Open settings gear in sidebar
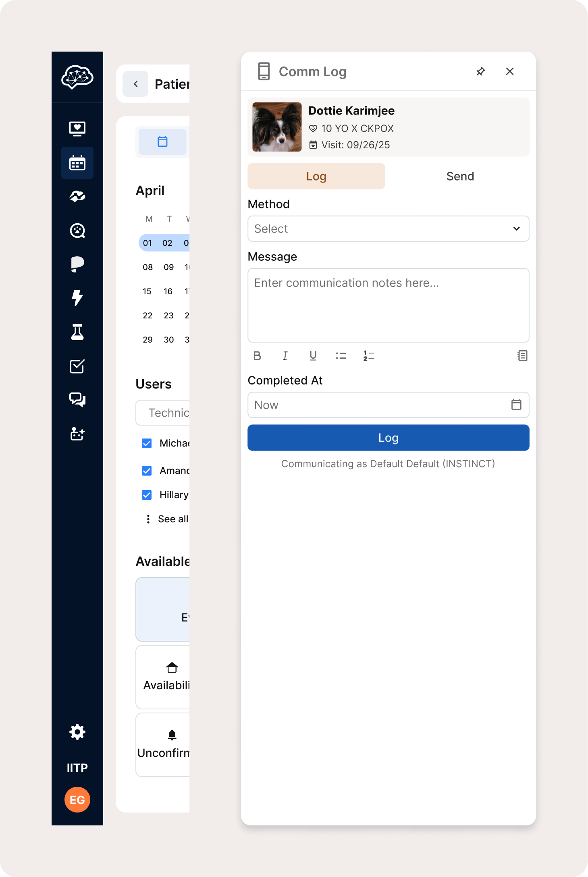This screenshot has height=877, width=588. [x=77, y=732]
